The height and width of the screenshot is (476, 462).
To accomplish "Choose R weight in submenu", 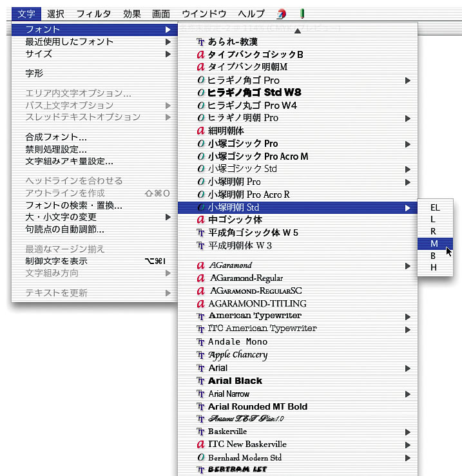I will coord(436,231).
